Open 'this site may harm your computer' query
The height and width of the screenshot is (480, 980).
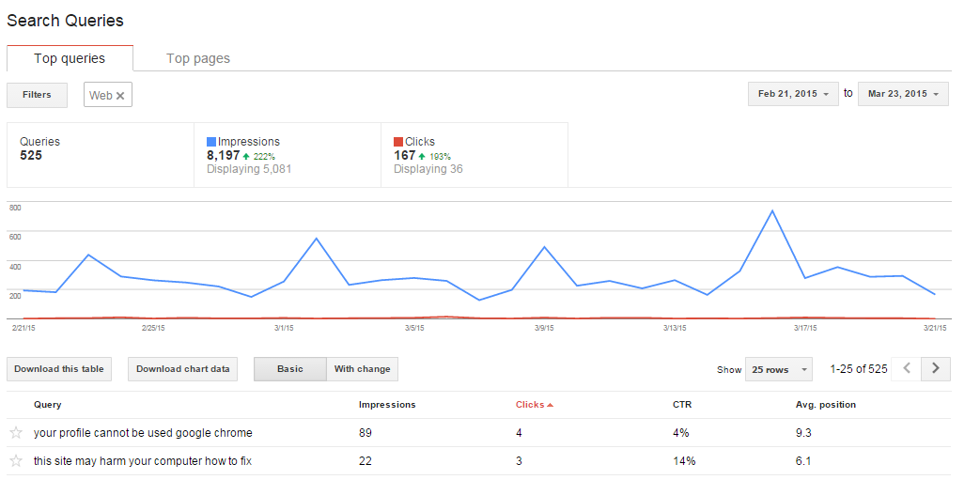click(x=143, y=461)
